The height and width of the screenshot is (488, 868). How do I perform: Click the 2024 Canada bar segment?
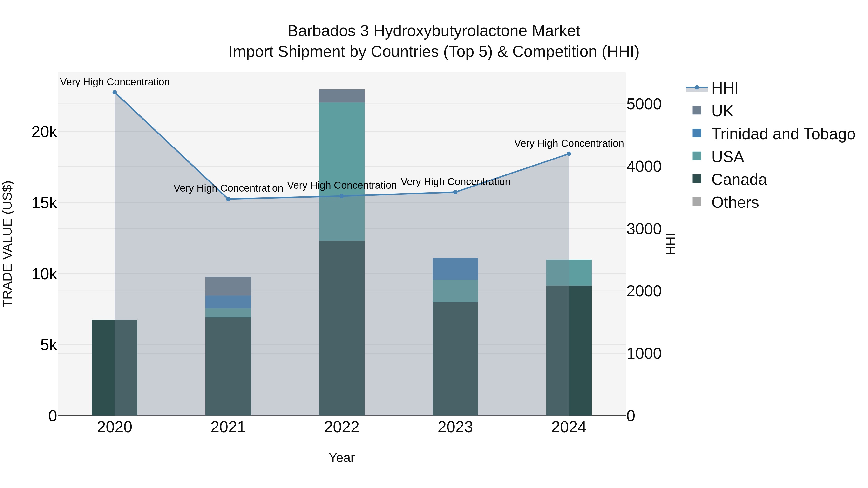coord(569,351)
